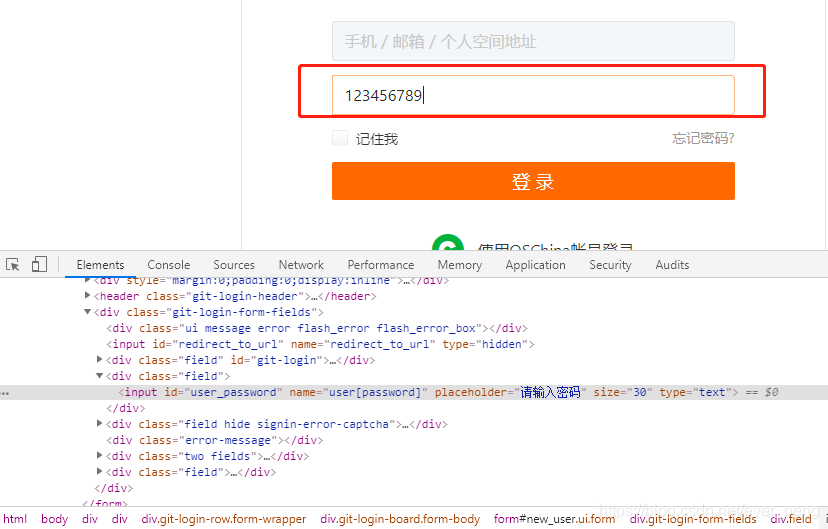Open the Memory tab
This screenshot has height=529, width=828.
click(x=460, y=264)
